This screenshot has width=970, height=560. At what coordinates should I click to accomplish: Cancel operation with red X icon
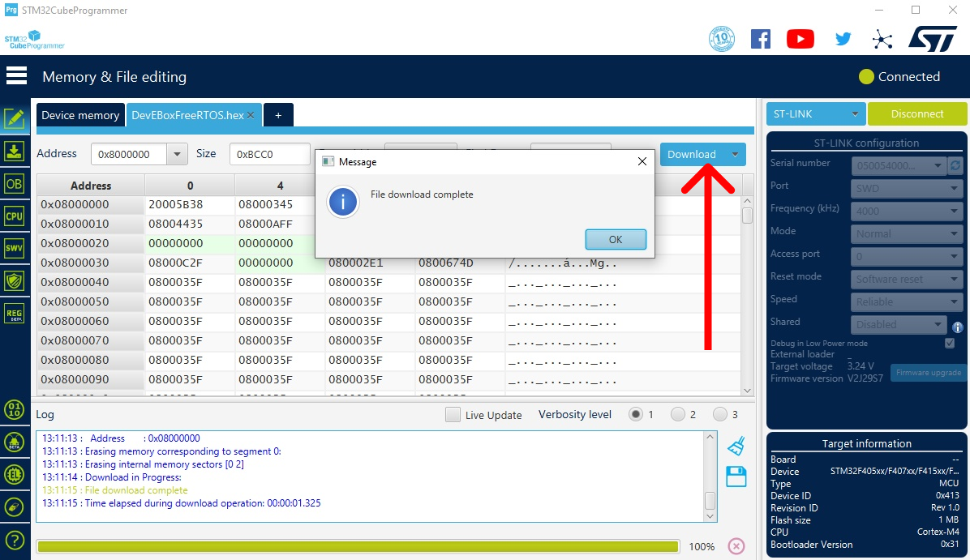(736, 545)
